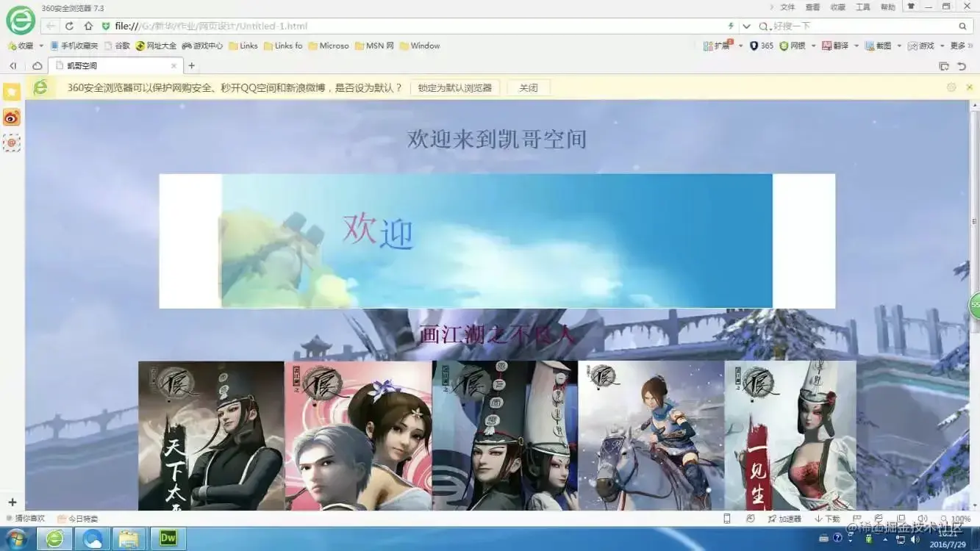Click the green security shield in address bar

106,26
